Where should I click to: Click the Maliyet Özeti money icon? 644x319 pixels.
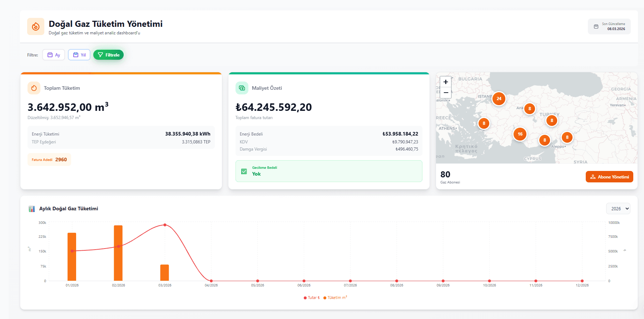tap(242, 88)
